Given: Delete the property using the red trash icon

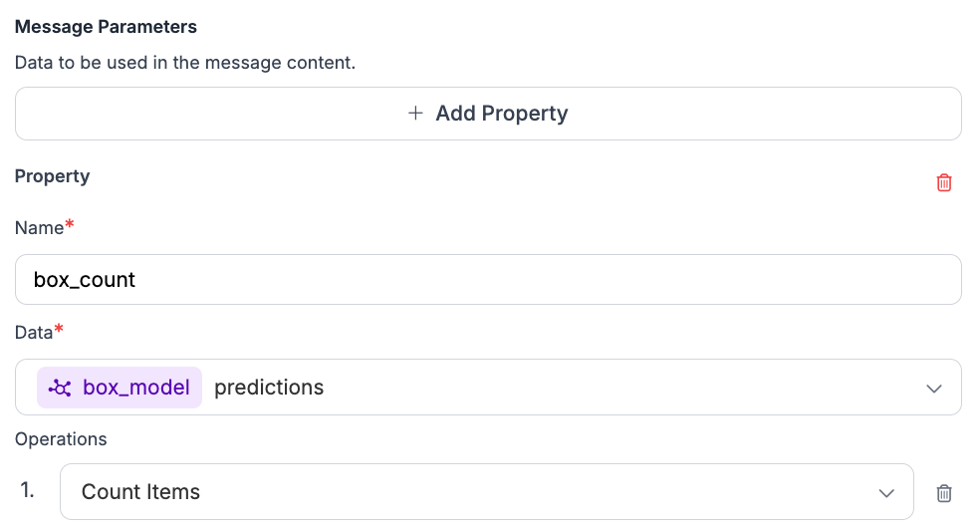Looking at the screenshot, I should click(944, 182).
